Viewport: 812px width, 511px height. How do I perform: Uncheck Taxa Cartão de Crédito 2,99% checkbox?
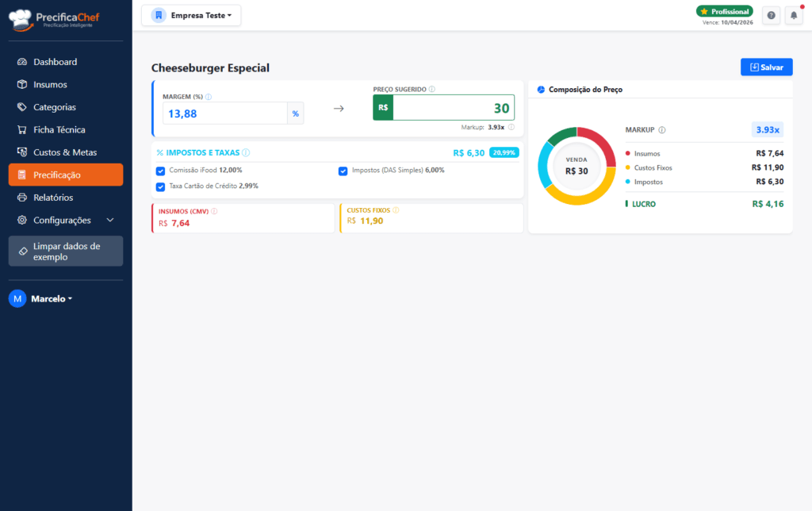pos(160,186)
